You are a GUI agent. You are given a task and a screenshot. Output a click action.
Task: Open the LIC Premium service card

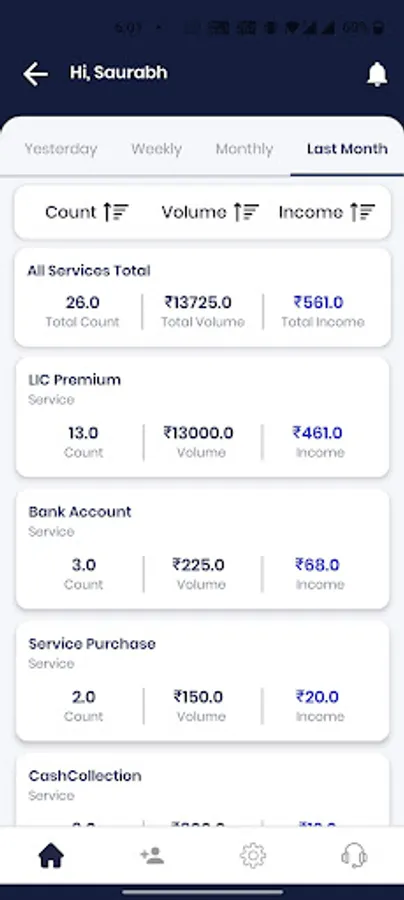(x=203, y=417)
